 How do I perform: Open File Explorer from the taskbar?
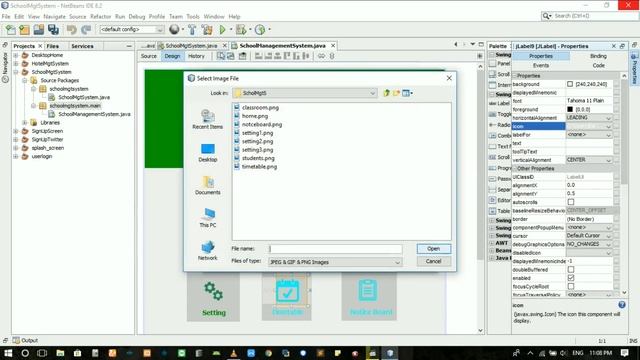click(60, 353)
